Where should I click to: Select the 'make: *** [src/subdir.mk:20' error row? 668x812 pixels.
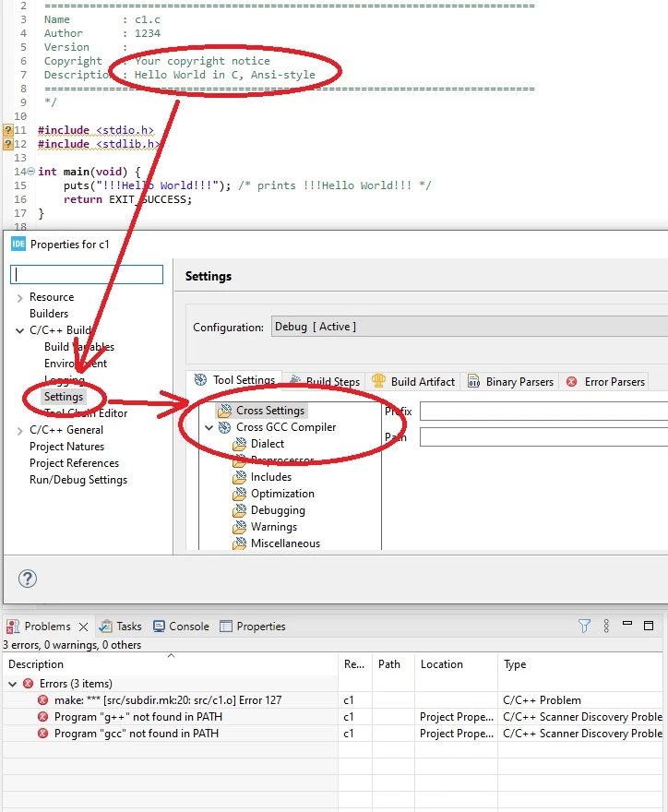(x=332, y=700)
